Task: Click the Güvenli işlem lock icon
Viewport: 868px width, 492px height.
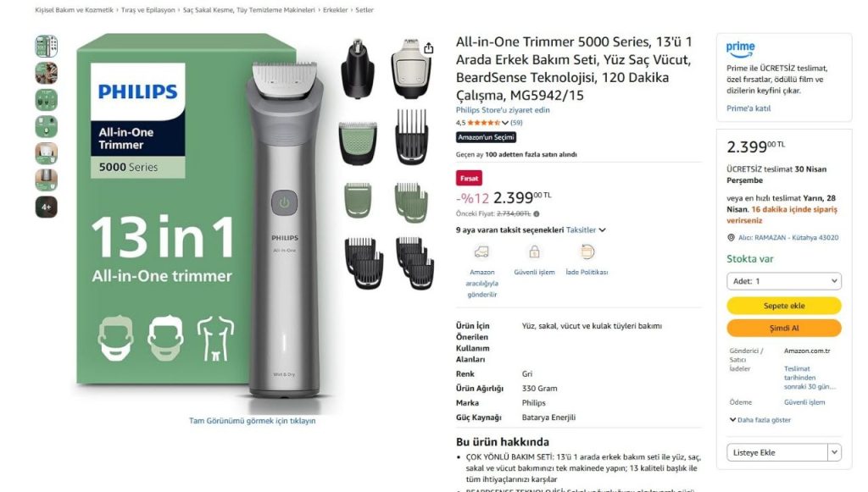Action: coord(534,252)
